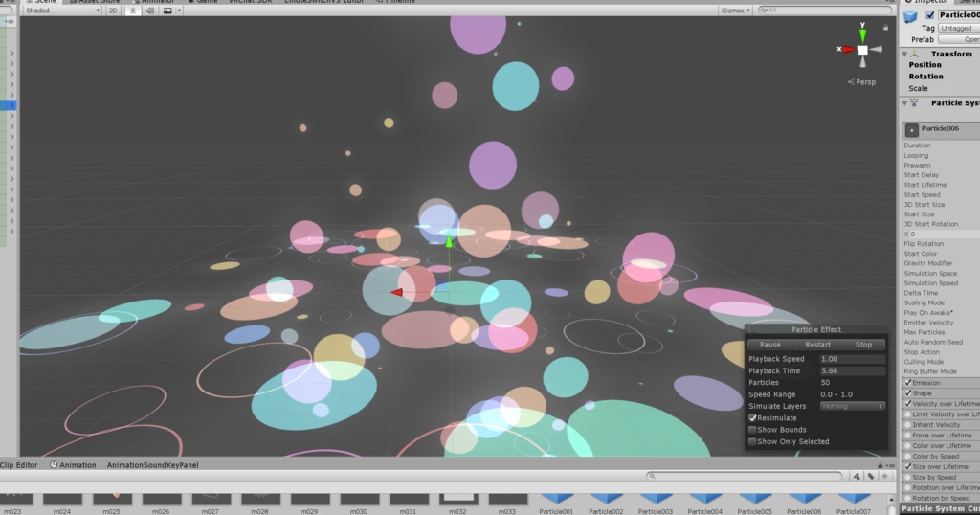The width and height of the screenshot is (980, 515).
Task: Select the Particle003 prefab asset
Action: pyautogui.click(x=655, y=504)
